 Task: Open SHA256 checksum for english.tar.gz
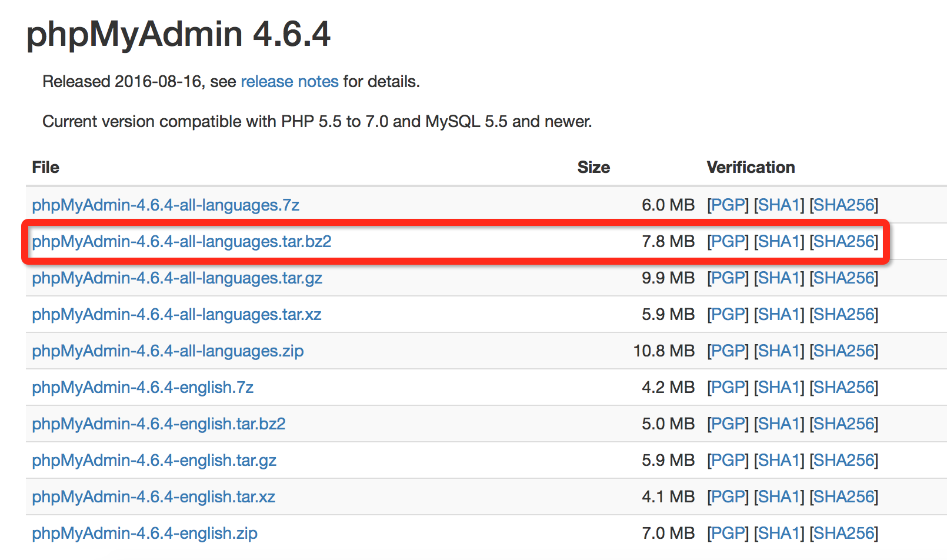(x=844, y=460)
